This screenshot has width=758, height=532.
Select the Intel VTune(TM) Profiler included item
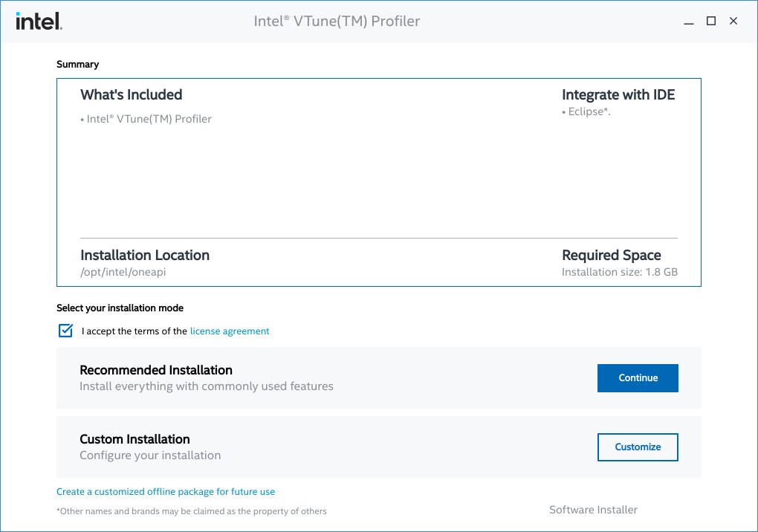(x=149, y=119)
